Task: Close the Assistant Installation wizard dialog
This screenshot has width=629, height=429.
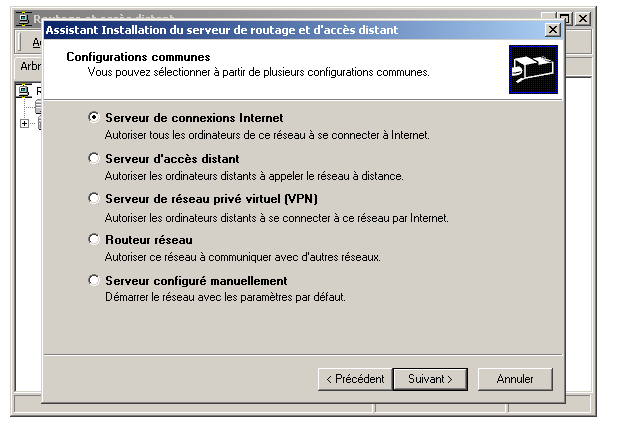Action: tap(553, 30)
